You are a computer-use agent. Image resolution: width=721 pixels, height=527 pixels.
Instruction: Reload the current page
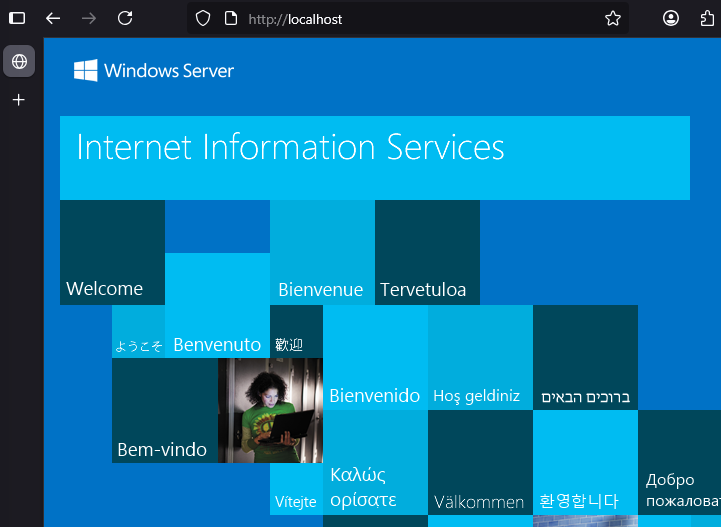[x=125, y=18]
